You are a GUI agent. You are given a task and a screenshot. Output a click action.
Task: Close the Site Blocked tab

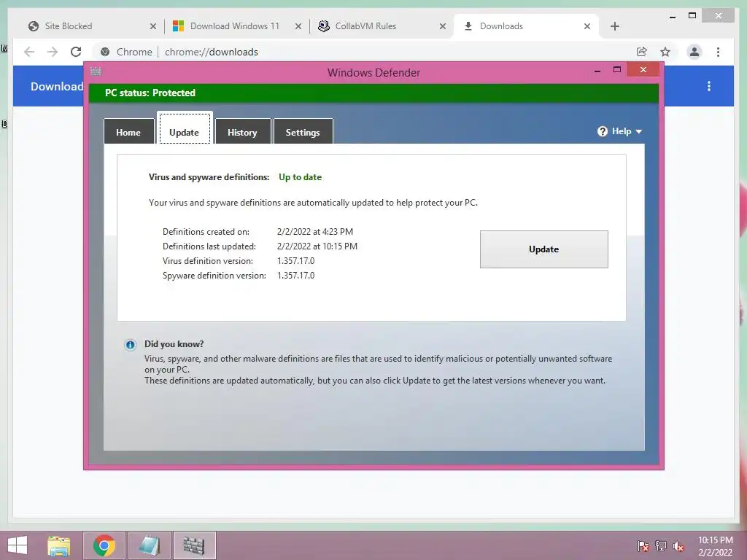pos(153,27)
